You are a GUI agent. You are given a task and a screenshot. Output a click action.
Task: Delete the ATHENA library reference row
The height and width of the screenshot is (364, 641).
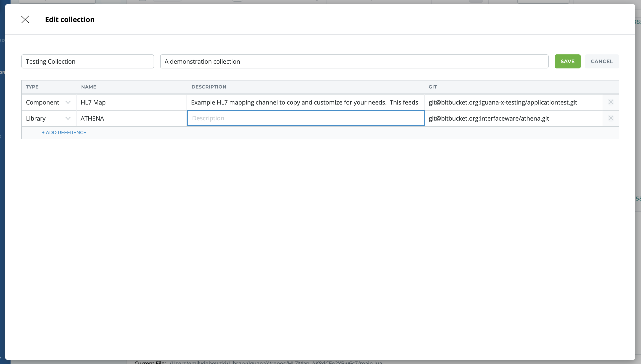click(611, 118)
